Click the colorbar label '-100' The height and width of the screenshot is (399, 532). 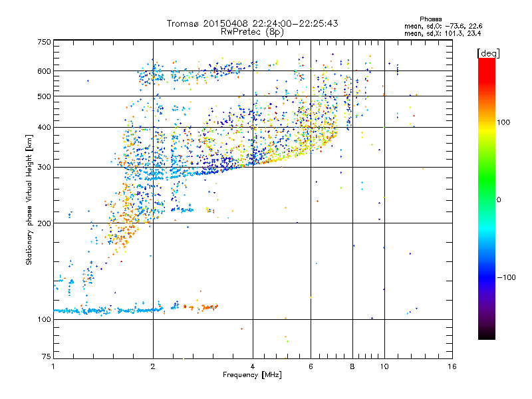[507, 277]
